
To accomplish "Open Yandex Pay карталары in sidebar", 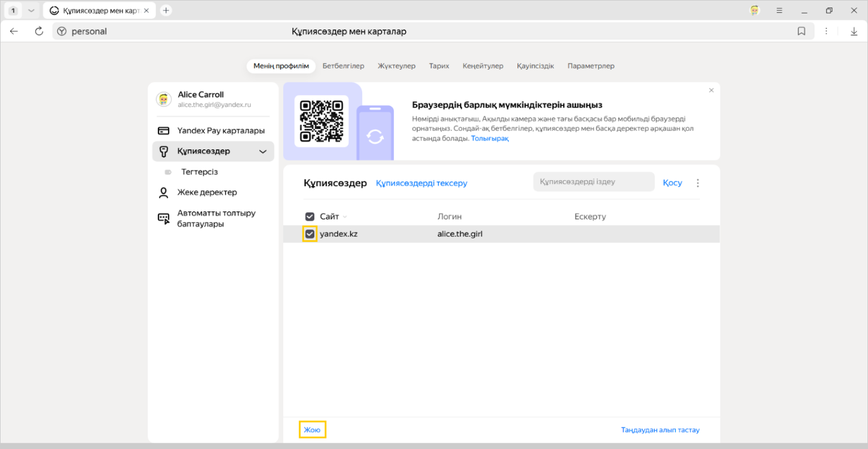I will tap(221, 131).
